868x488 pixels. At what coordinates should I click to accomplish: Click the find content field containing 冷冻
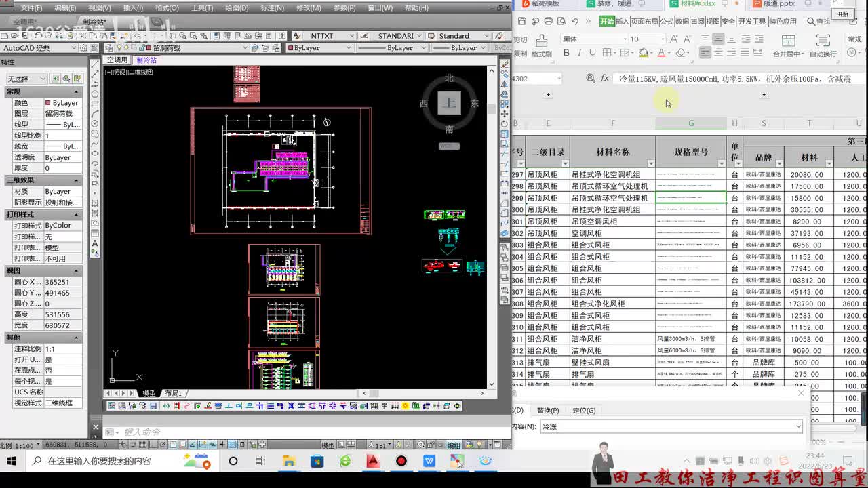[x=671, y=427]
